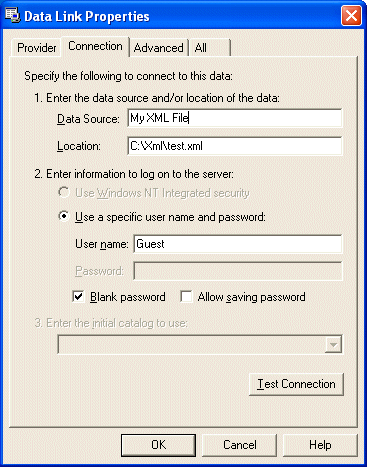Select the Connection tab
The height and width of the screenshot is (467, 367).
pos(95,46)
